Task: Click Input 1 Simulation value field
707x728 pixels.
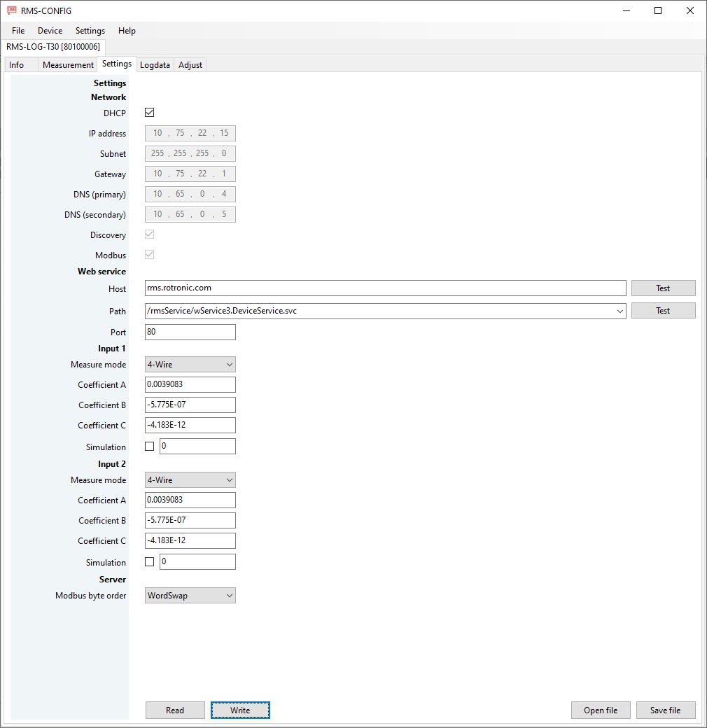Action: coord(198,446)
